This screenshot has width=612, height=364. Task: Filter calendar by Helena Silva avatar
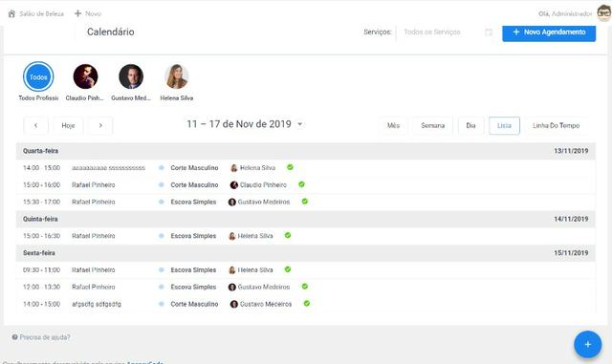coord(177,76)
